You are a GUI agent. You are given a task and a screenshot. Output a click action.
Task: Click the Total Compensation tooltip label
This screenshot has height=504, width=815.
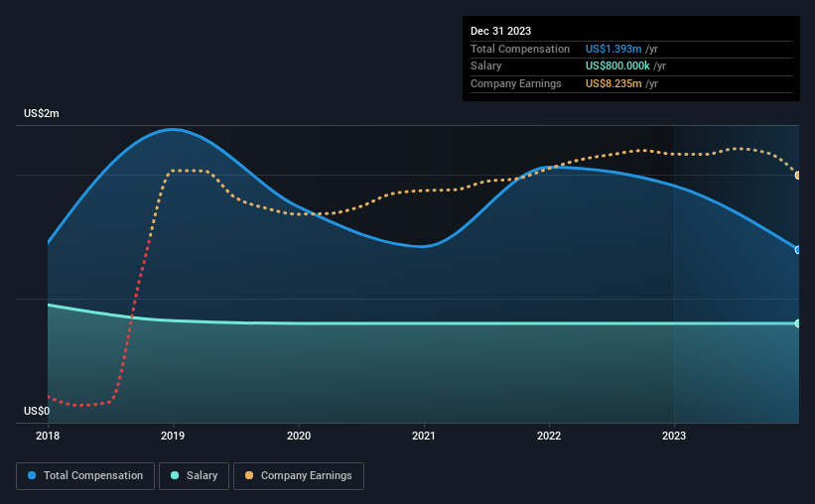coord(520,49)
